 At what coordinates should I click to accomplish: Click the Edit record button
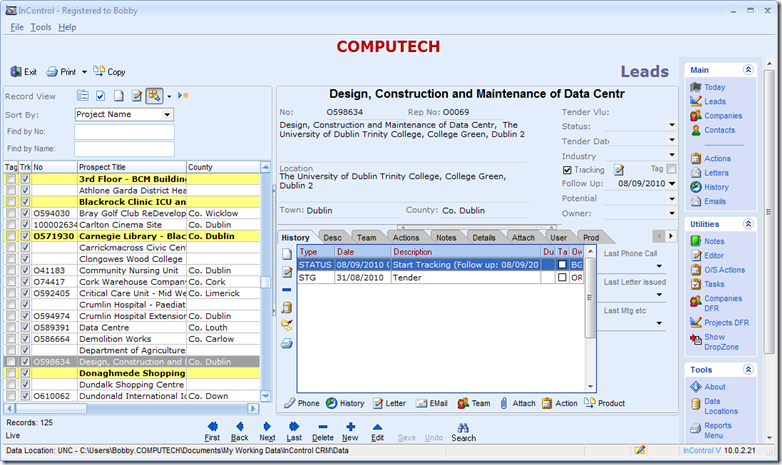tap(378, 432)
